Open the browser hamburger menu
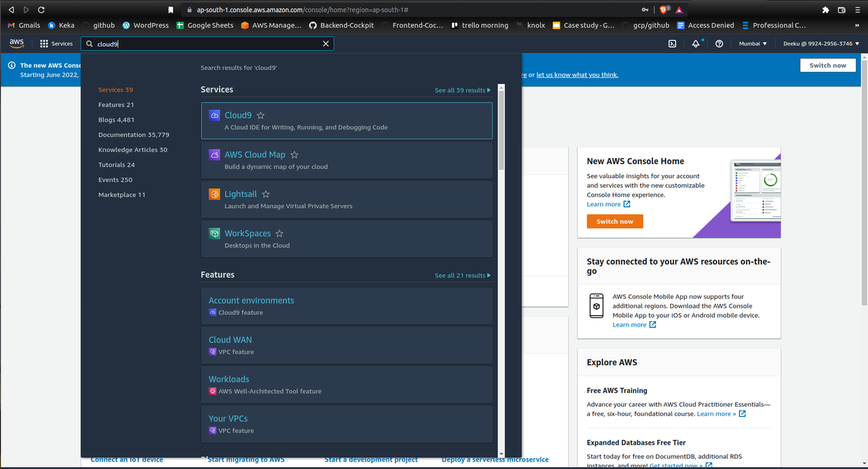Viewport: 868px width, 469px height. pyautogui.click(x=859, y=9)
